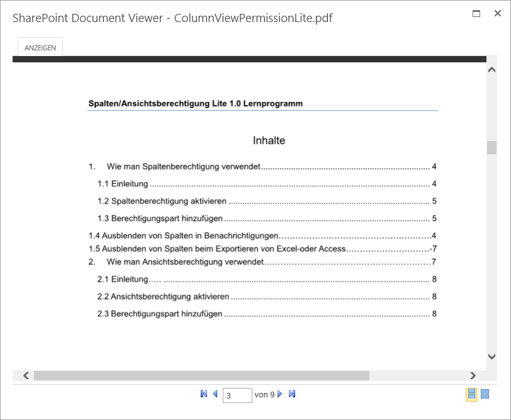The width and height of the screenshot is (511, 420).
Task: Go to the previous page
Action: click(215, 394)
